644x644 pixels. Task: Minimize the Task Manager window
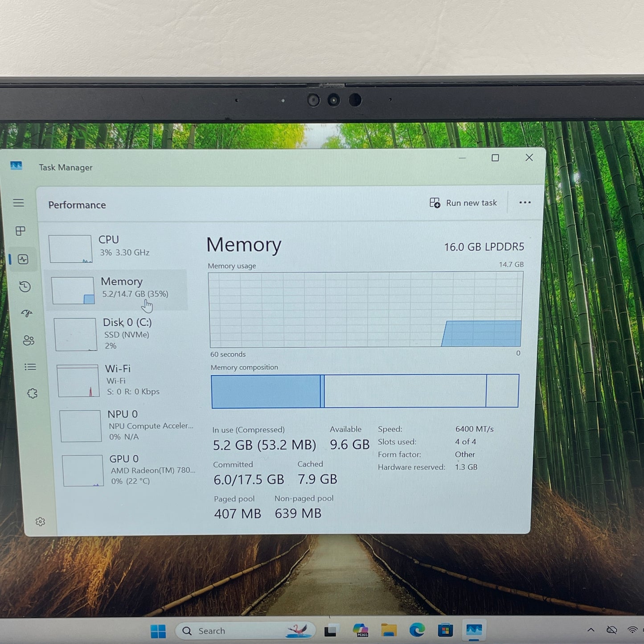pyautogui.click(x=462, y=158)
